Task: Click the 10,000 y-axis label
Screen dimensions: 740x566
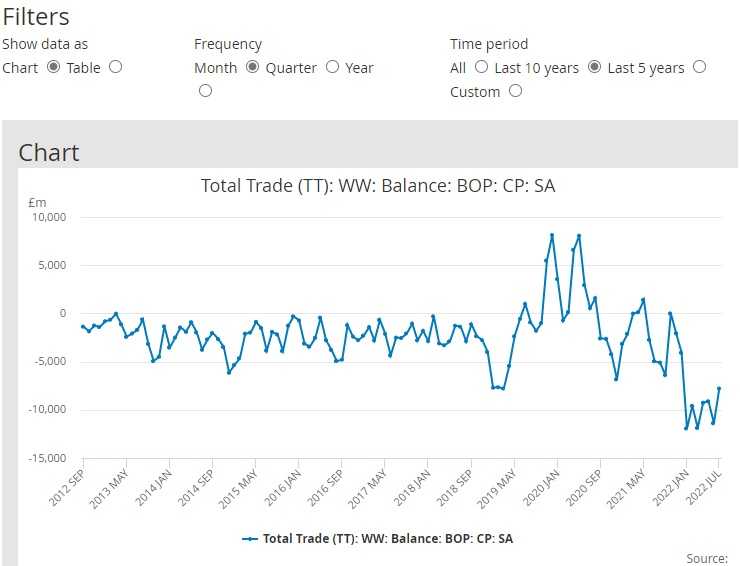Action: coord(46,217)
